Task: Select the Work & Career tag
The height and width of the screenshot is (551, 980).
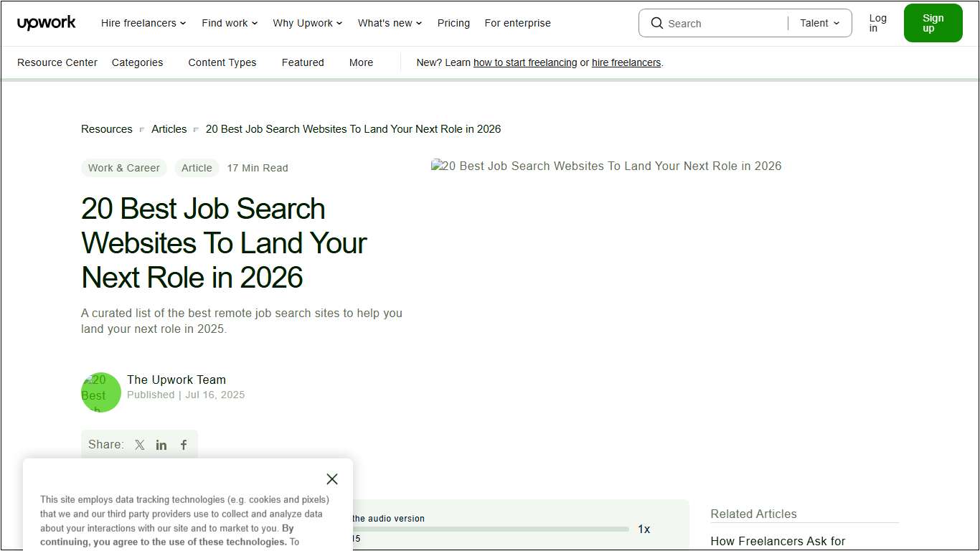Action: 123,167
